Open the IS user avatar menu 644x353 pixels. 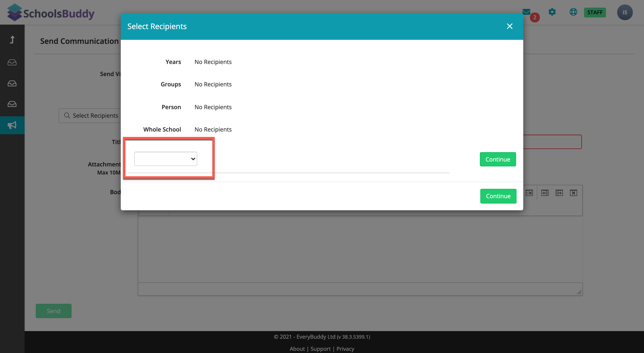click(625, 12)
